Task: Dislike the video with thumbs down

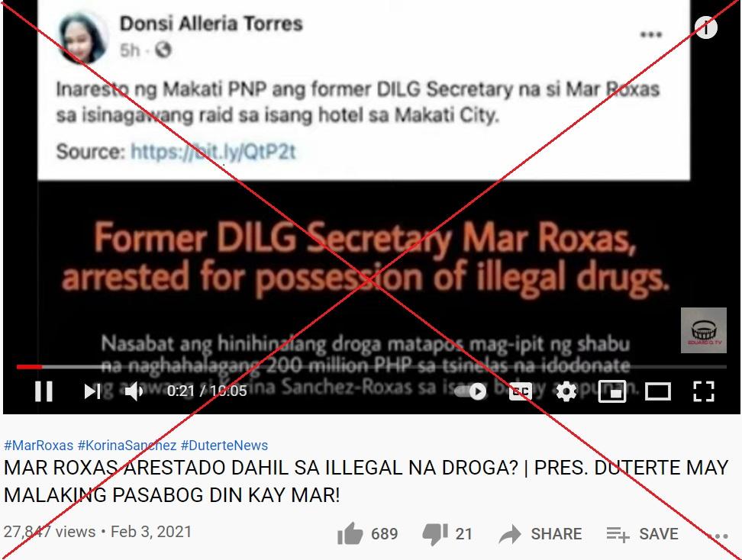Action: click(x=447, y=534)
